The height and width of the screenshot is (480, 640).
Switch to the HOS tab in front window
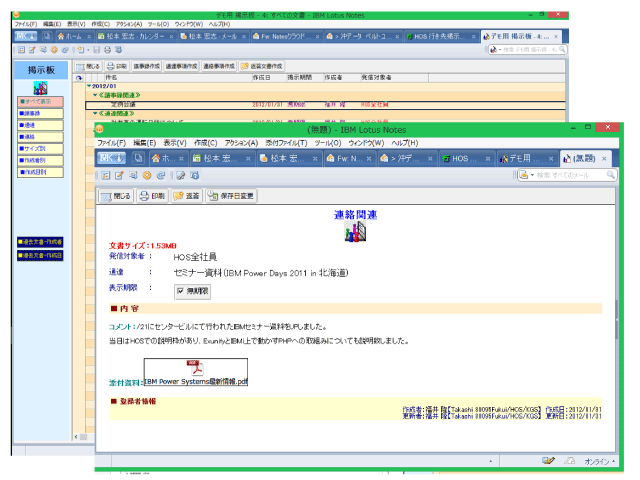tap(464, 158)
